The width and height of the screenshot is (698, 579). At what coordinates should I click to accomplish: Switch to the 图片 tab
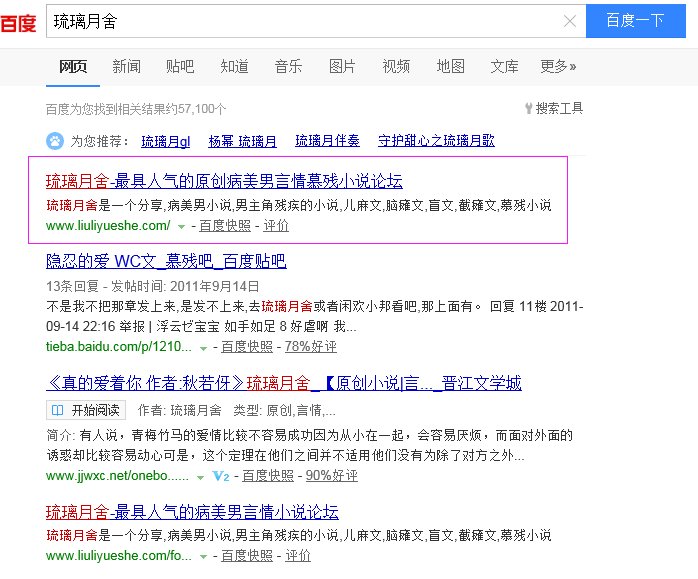(342, 67)
